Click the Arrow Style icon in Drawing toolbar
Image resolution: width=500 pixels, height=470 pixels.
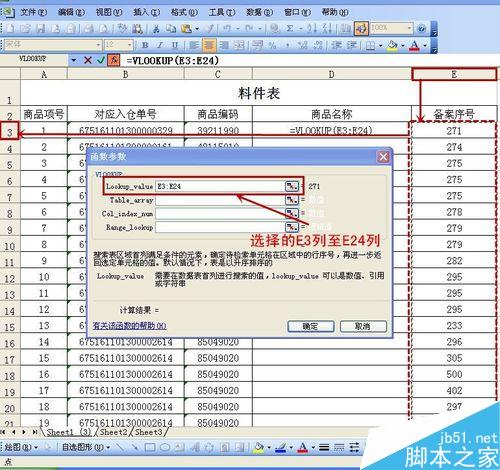coord(354,447)
